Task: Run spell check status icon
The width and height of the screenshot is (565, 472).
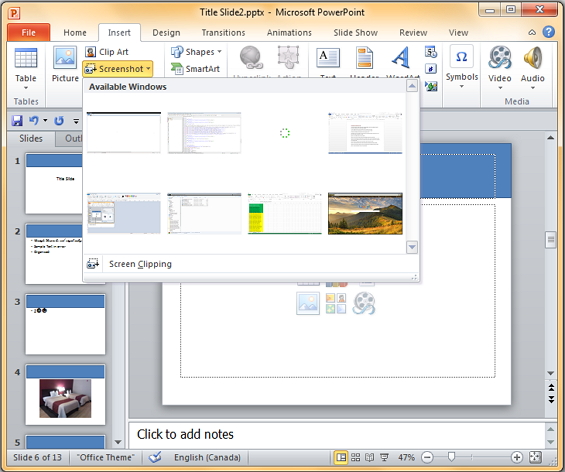Action: pos(156,457)
